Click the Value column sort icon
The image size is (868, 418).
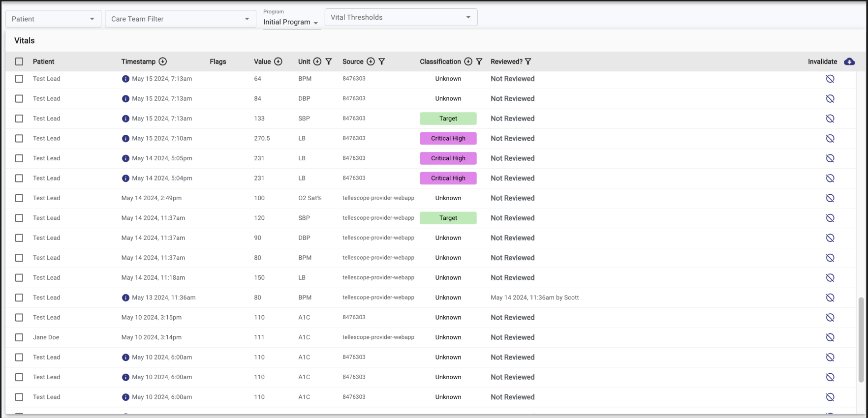pyautogui.click(x=278, y=61)
